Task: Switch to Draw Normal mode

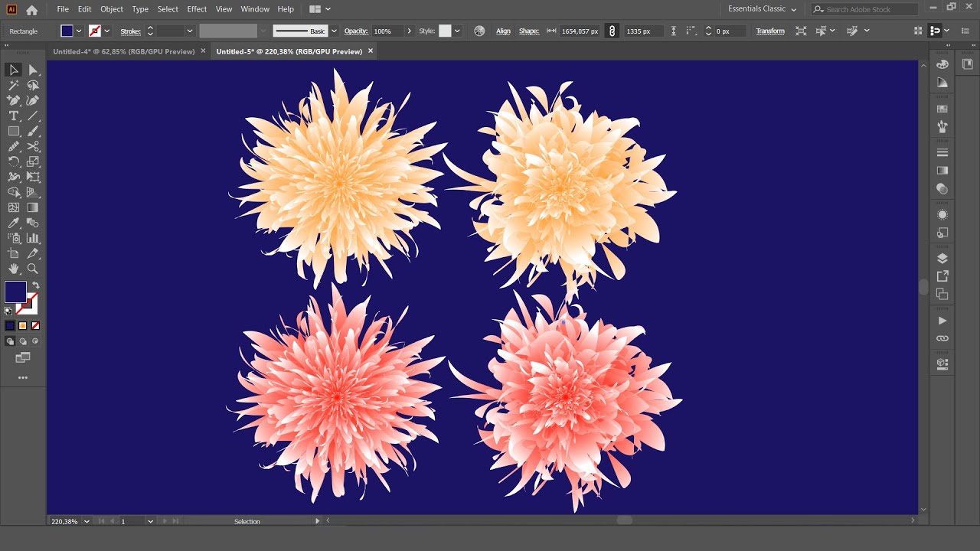Action: [10, 341]
